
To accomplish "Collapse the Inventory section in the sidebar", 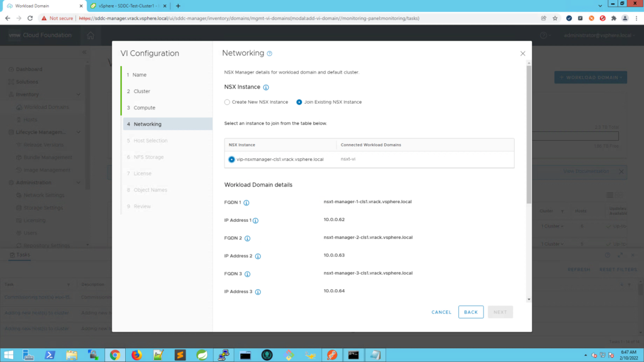I will click(79, 94).
